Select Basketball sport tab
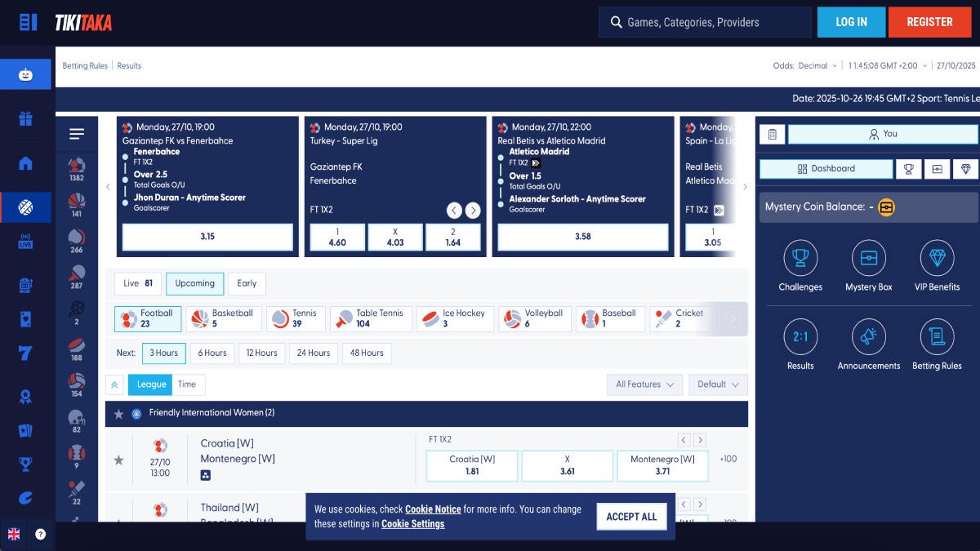The image size is (980, 551). point(224,318)
